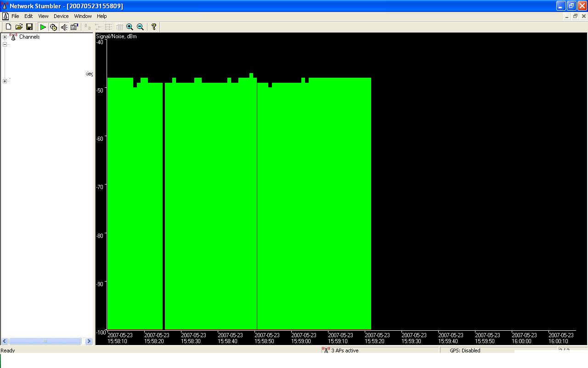Click the -90 axis value

pyautogui.click(x=100, y=284)
